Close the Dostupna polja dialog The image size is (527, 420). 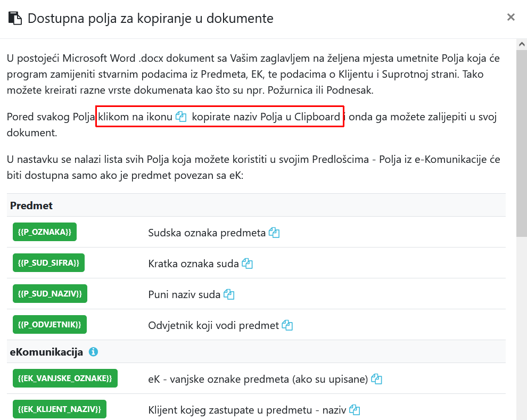511,17
